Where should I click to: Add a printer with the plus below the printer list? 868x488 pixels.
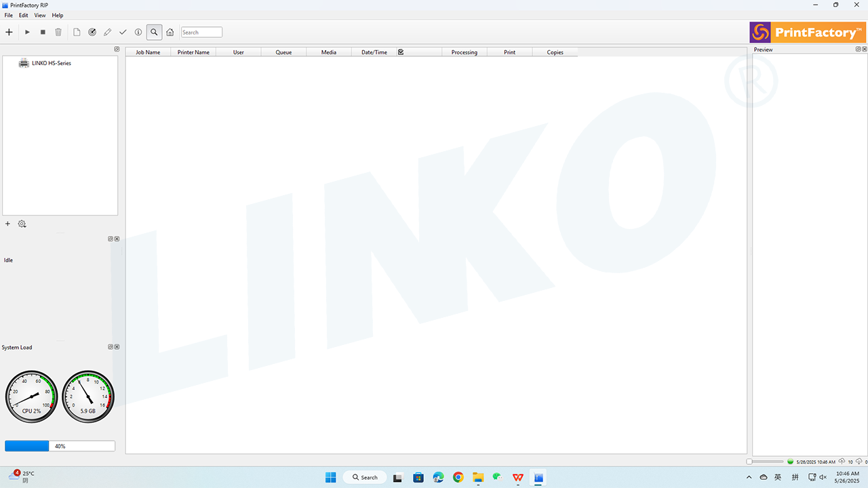click(8, 224)
